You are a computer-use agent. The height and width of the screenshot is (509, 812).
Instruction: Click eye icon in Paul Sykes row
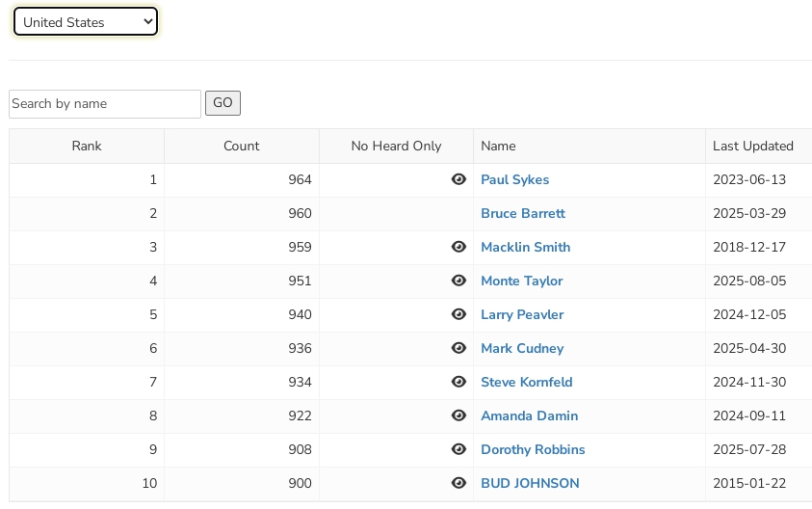point(458,179)
